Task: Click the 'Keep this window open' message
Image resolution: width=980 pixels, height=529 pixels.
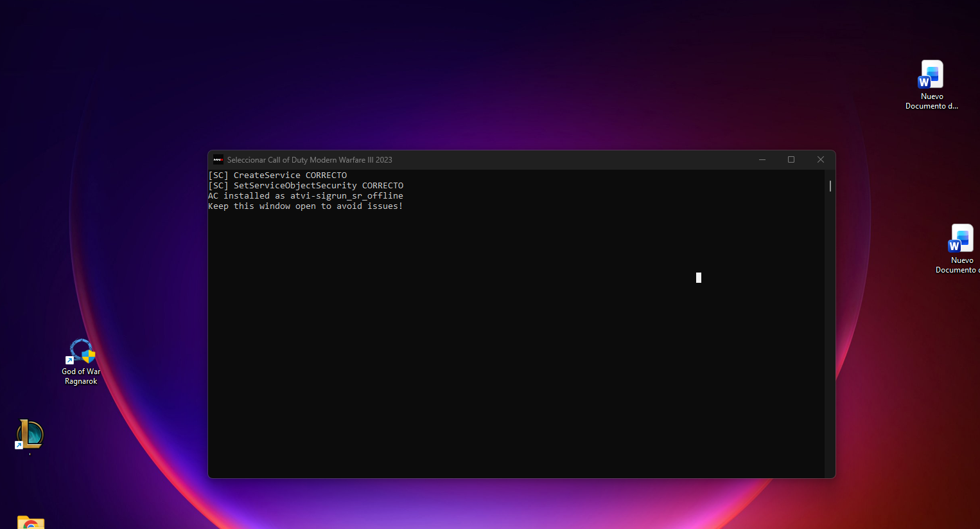Action: click(306, 206)
